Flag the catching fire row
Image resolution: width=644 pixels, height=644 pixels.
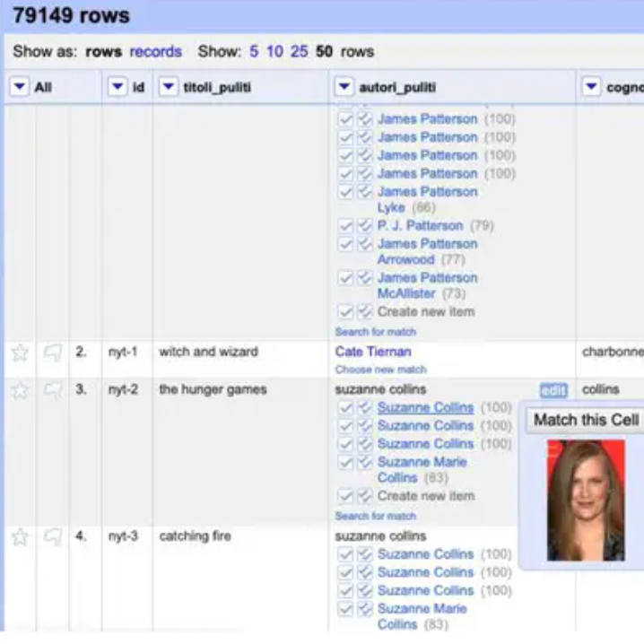[x=53, y=537]
